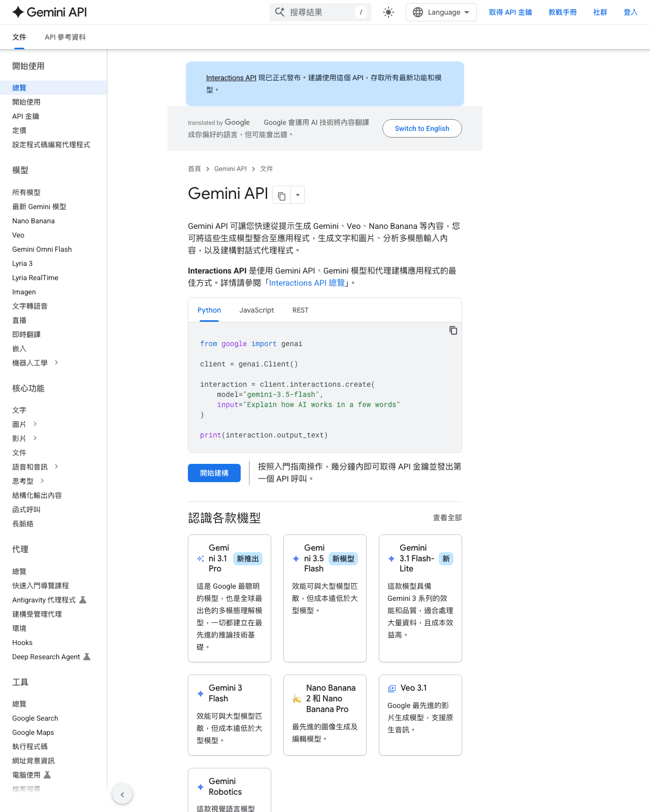Toggle the light/dark theme sun icon
The image size is (650, 812).
(x=388, y=12)
